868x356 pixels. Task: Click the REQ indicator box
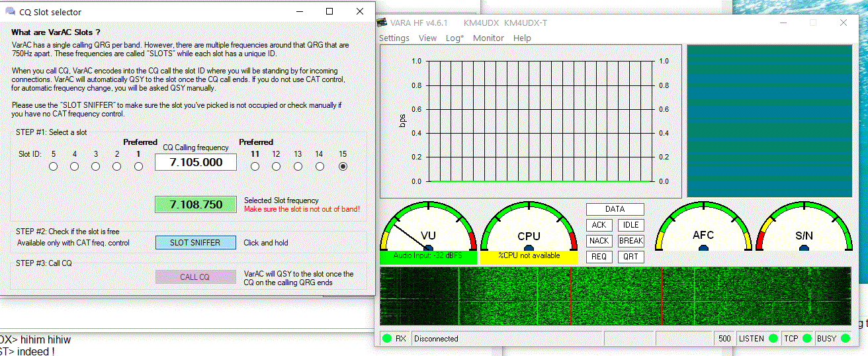coord(599,257)
